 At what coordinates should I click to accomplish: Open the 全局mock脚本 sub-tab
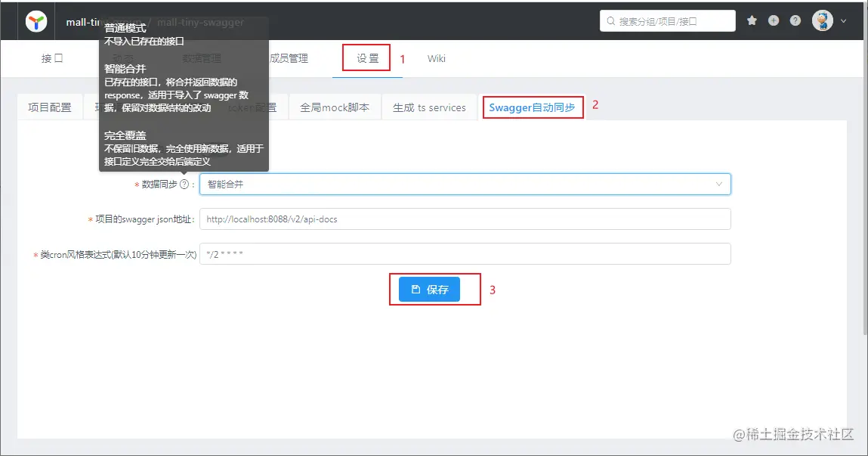coord(335,107)
